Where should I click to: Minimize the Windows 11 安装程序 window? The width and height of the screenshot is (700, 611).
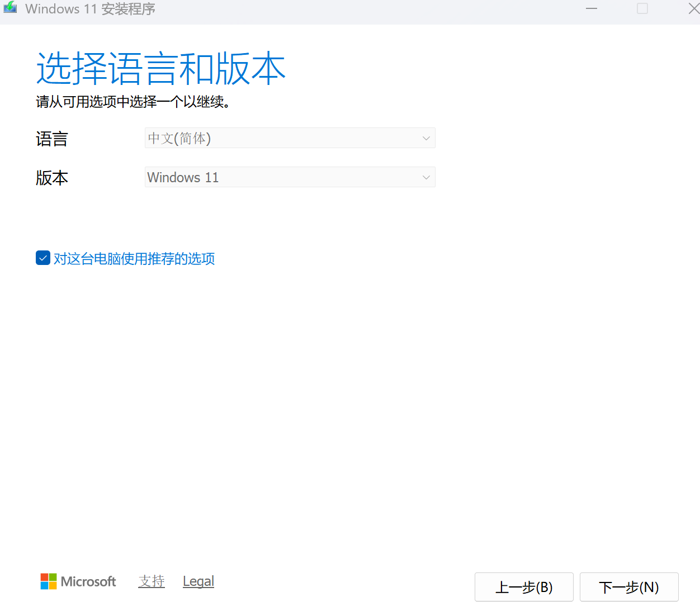click(592, 8)
